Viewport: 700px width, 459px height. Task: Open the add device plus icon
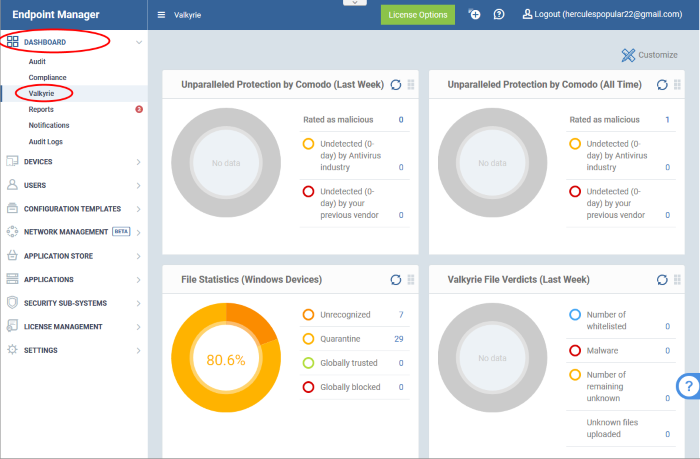[474, 14]
